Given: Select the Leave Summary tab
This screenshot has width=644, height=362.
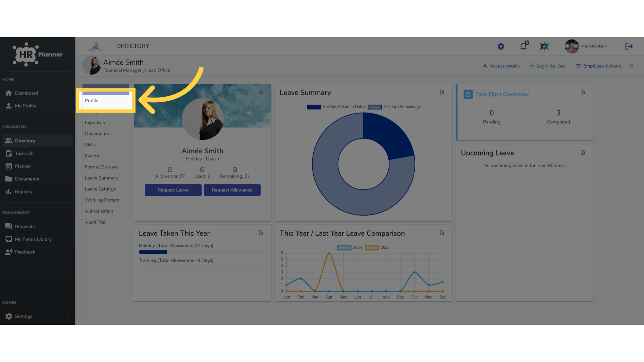Looking at the screenshot, I should (x=105, y=178).
